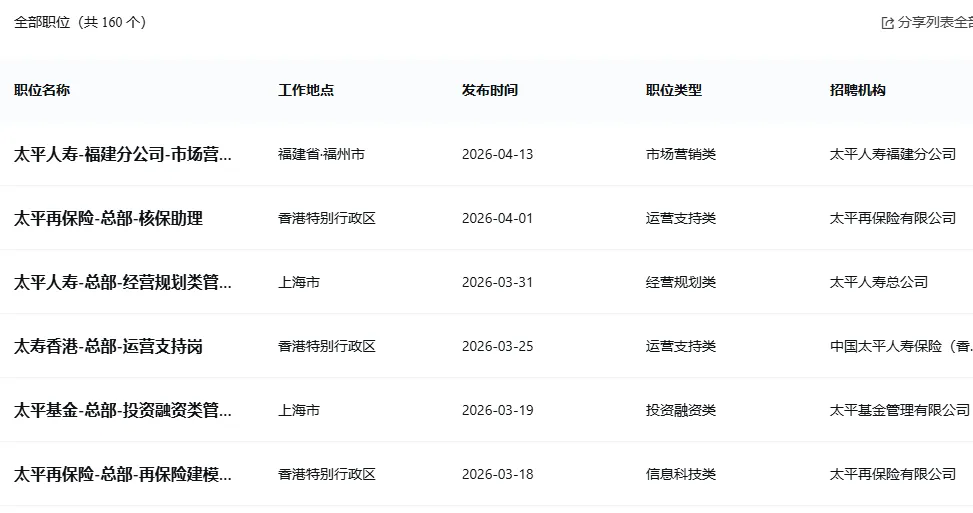973x513 pixels.
Task: Click location 福建省·福州市
Action: click(x=321, y=154)
